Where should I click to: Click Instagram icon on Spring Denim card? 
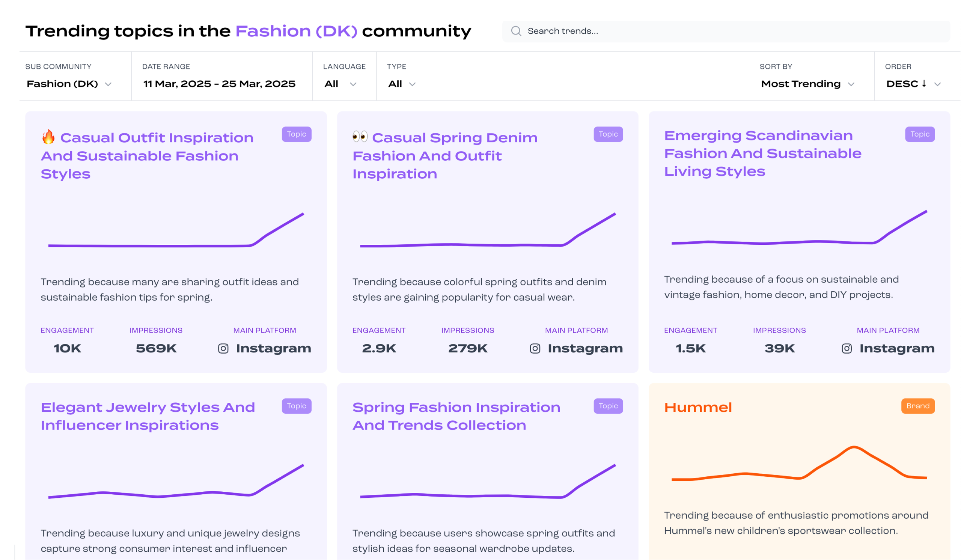click(535, 348)
